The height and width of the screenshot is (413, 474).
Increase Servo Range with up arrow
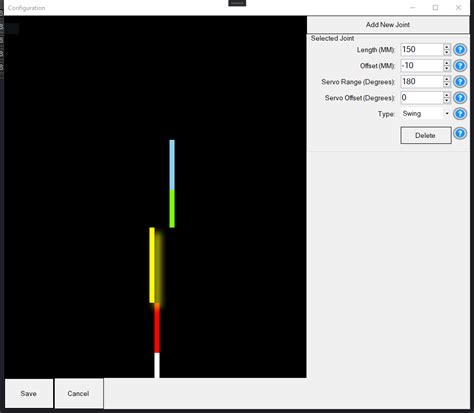coord(447,79)
